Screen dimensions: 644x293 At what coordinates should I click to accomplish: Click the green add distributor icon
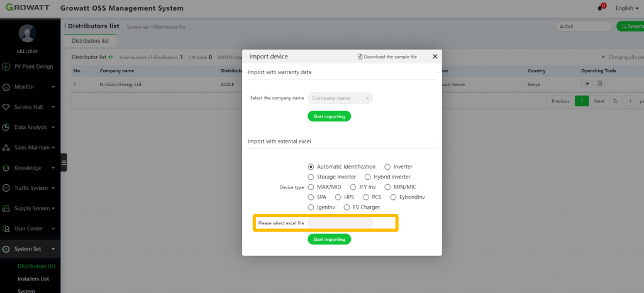pyautogui.click(x=111, y=57)
